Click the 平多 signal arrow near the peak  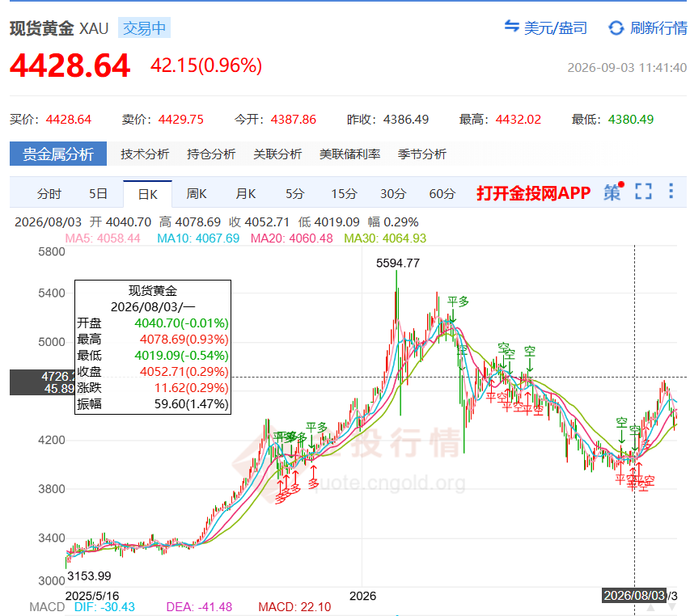click(453, 316)
